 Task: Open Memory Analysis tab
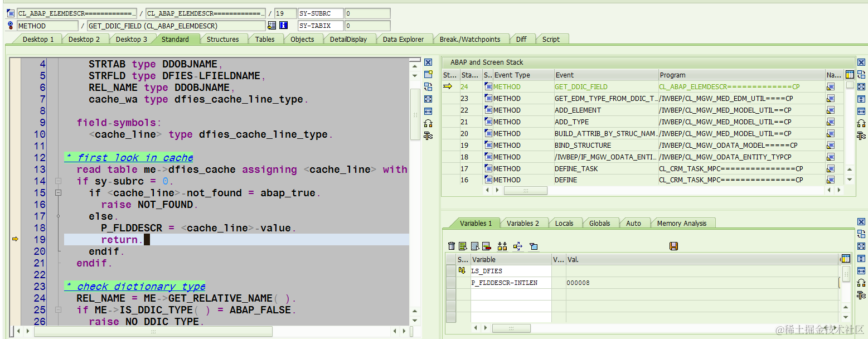pyautogui.click(x=682, y=223)
